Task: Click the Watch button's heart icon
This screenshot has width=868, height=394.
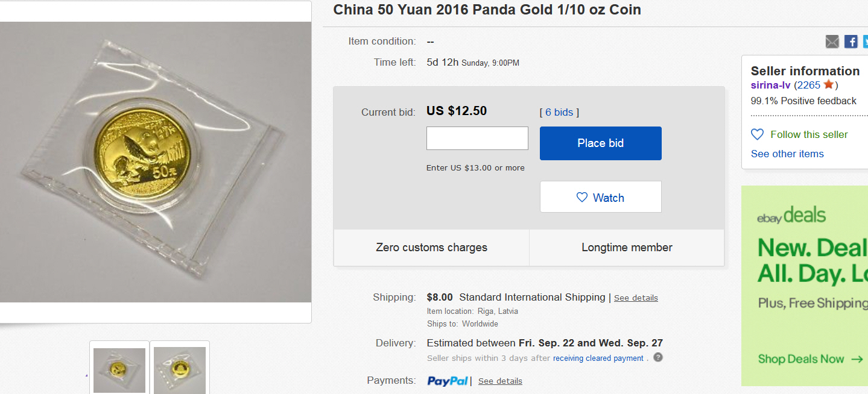Action: pos(582,198)
